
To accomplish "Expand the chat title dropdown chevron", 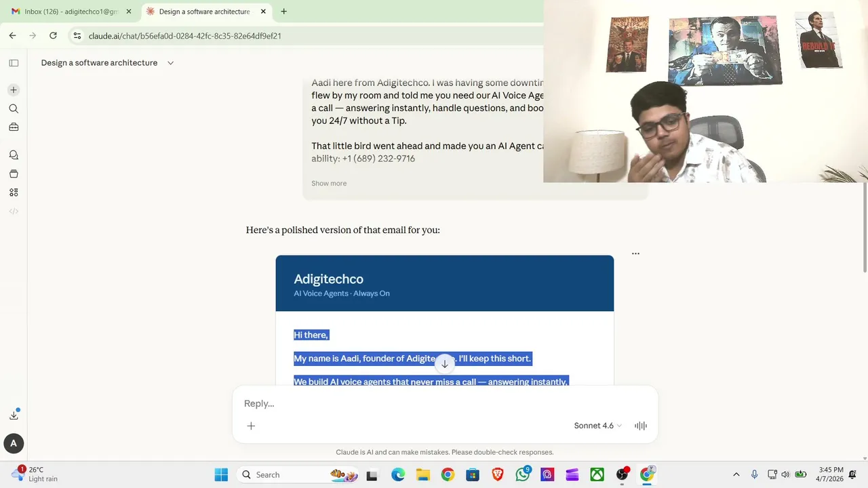I will pyautogui.click(x=170, y=63).
